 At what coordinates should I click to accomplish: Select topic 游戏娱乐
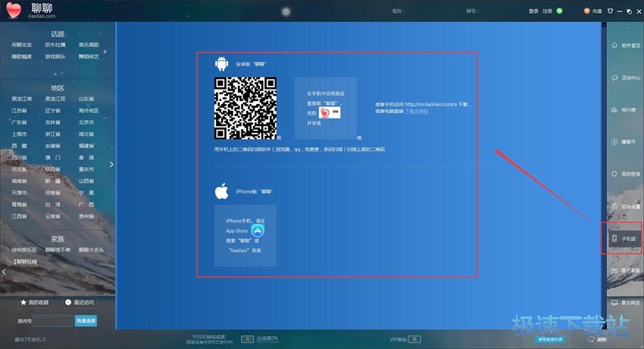click(x=55, y=56)
